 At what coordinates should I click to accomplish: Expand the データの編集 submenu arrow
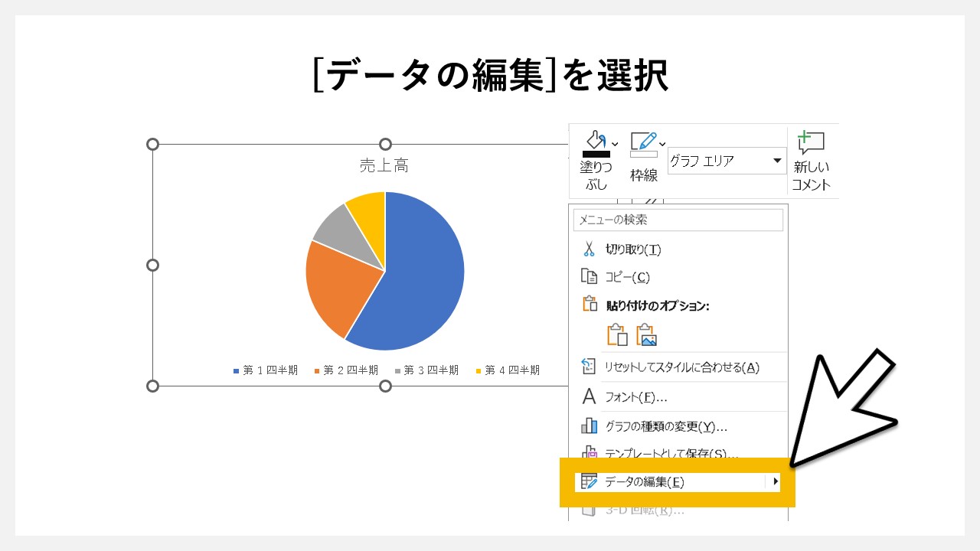click(x=777, y=481)
